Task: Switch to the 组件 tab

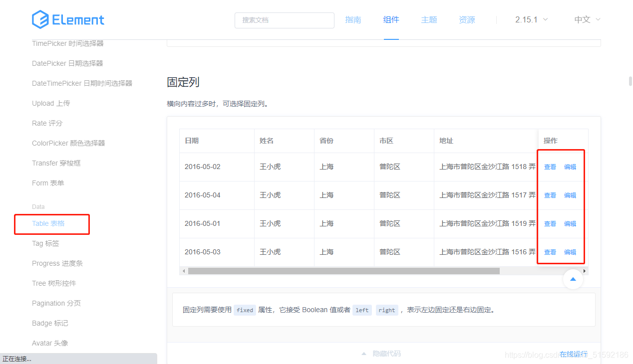Action: (x=391, y=19)
